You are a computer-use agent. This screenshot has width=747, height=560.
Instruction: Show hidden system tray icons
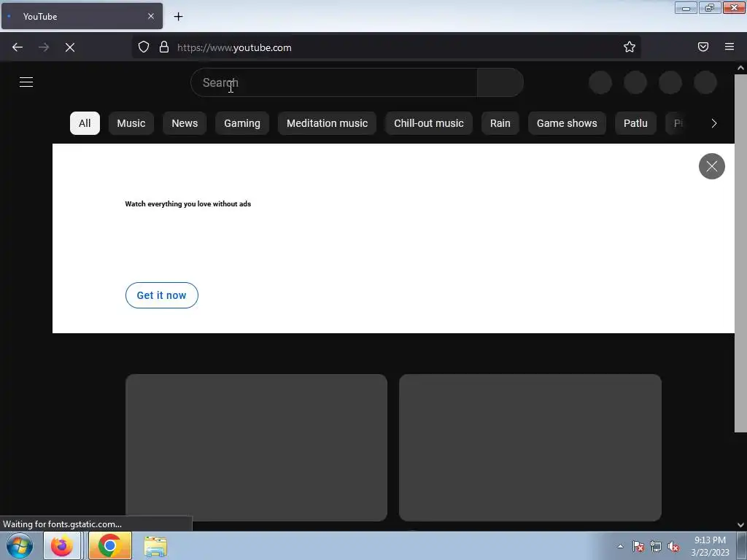620,546
